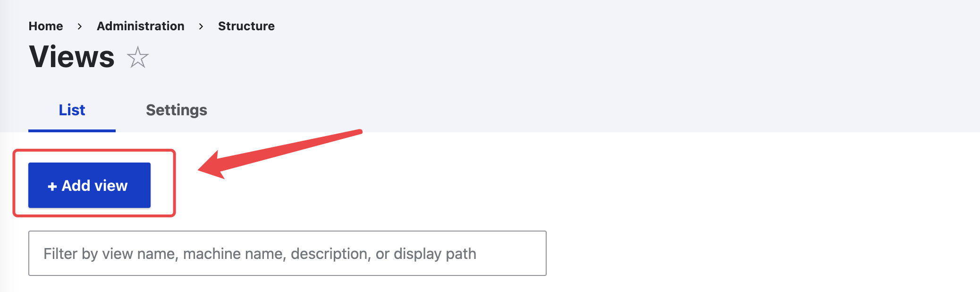Return to the views List tab
This screenshot has height=292, width=980.
(x=72, y=110)
